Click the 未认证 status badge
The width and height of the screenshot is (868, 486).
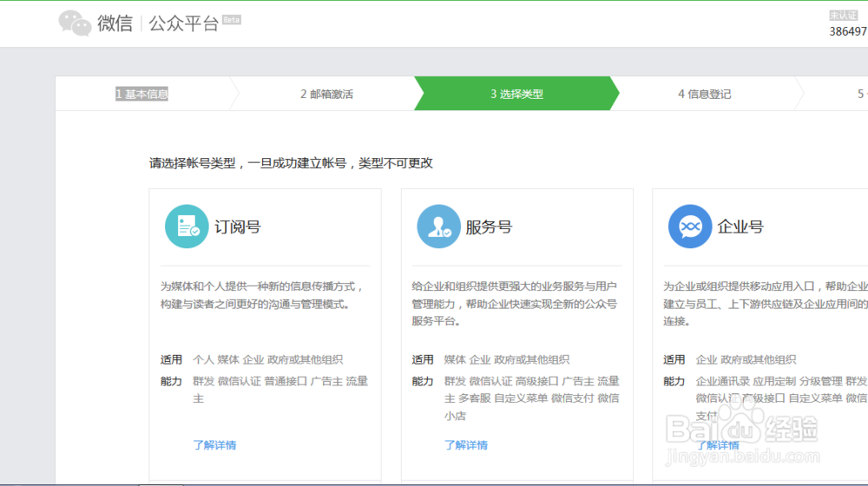843,16
